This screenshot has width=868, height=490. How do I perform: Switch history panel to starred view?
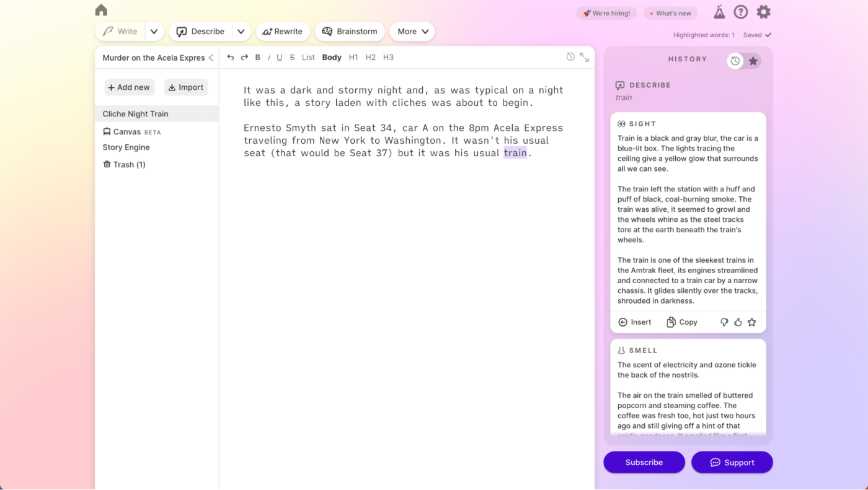pos(753,61)
